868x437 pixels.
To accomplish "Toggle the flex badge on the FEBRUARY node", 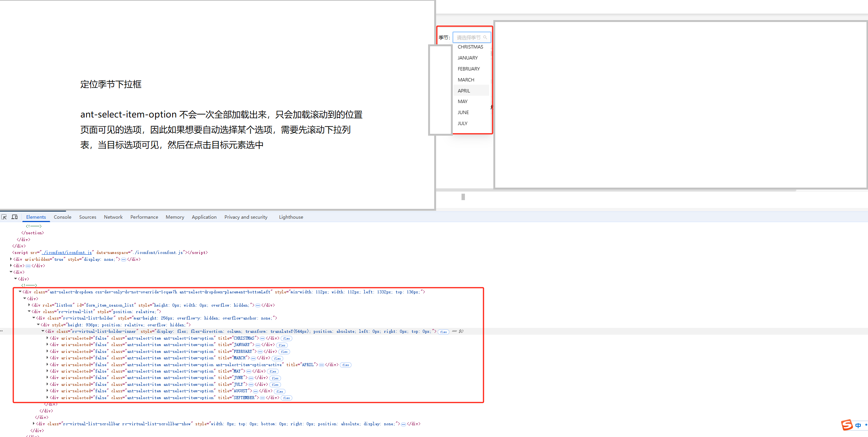I will coord(284,352).
